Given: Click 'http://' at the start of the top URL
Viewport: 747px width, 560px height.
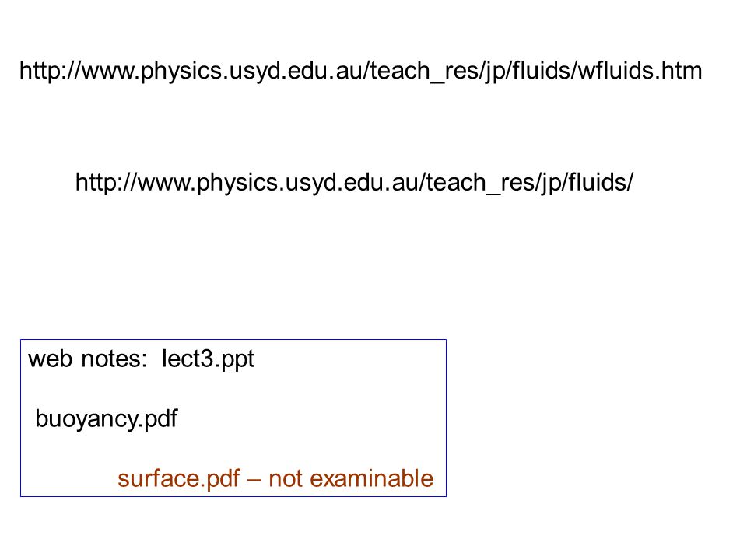Looking at the screenshot, I should pyautogui.click(x=51, y=71).
